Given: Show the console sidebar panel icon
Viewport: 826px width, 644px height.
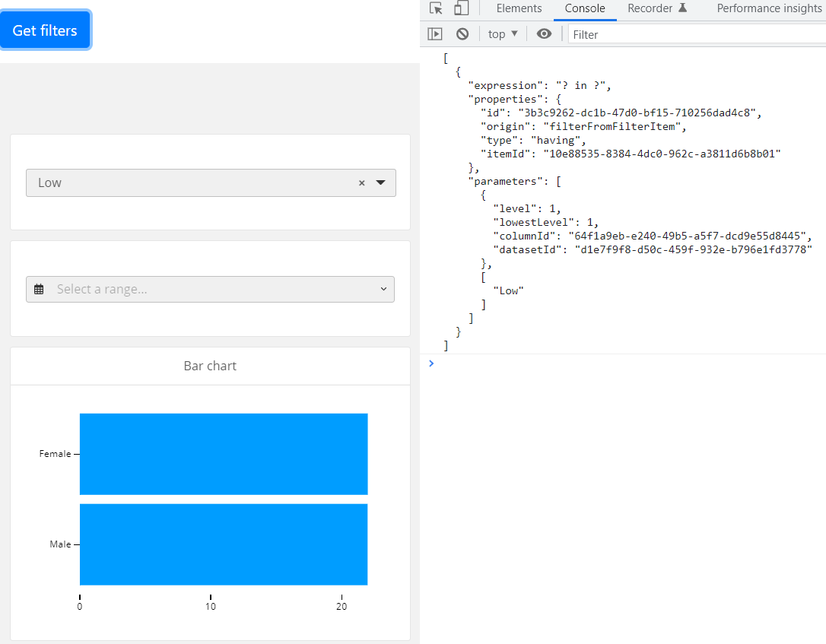Looking at the screenshot, I should click(435, 34).
